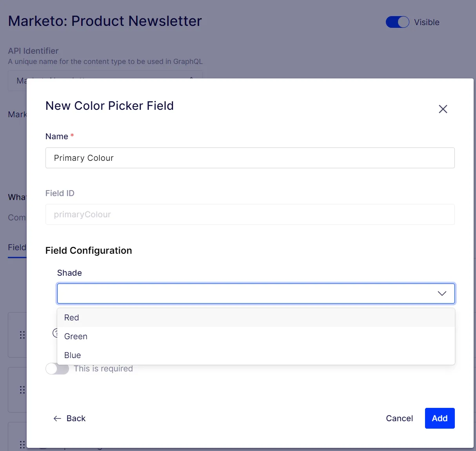This screenshot has height=451, width=476.
Task: Toggle the This is required switch
Action: pos(57,369)
